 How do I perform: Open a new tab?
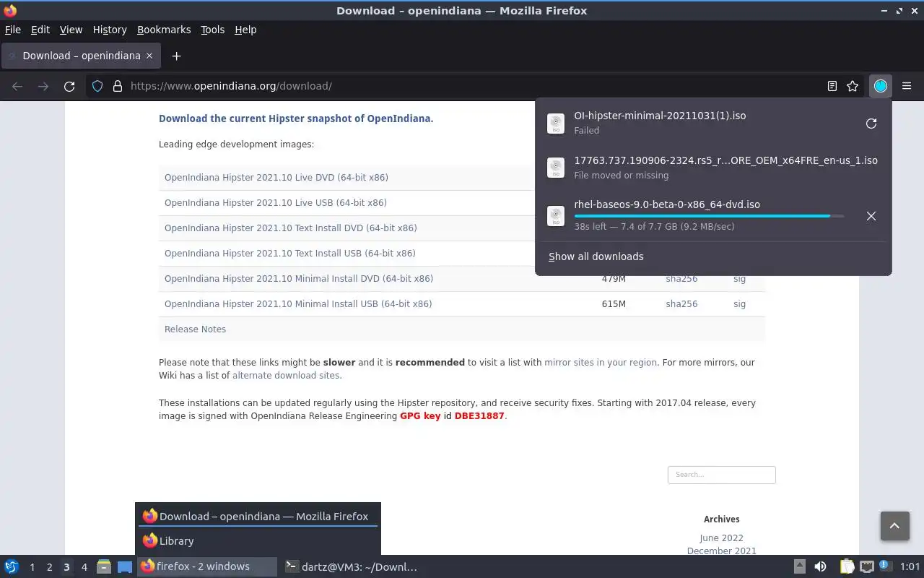coord(176,56)
